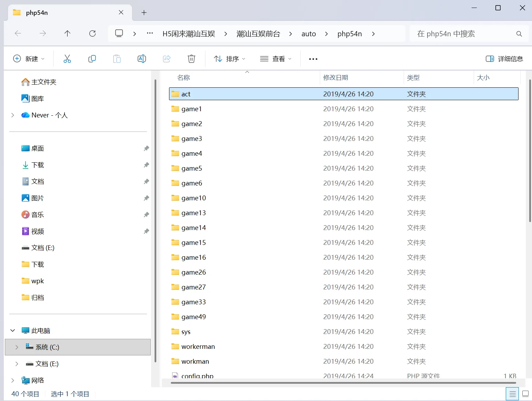Sort by Date modified (修改日期) header

coord(335,78)
